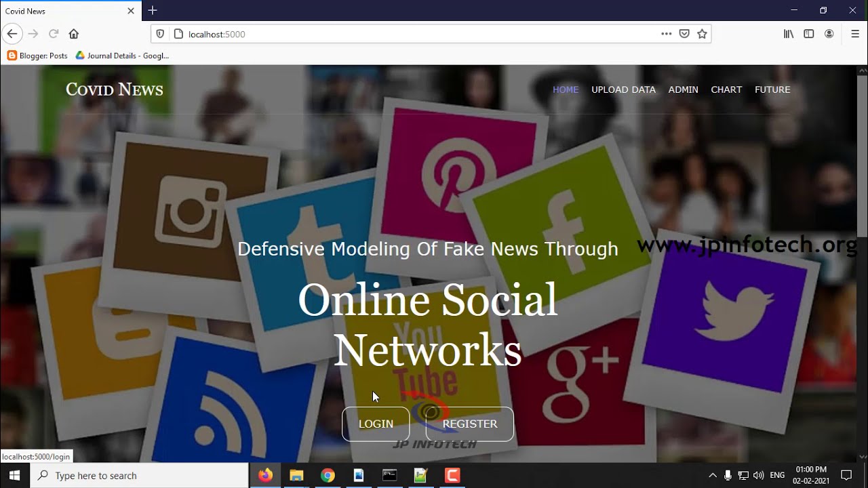This screenshot has width=868, height=488.
Task: Open the volume speaker tray icon
Action: tap(758, 475)
